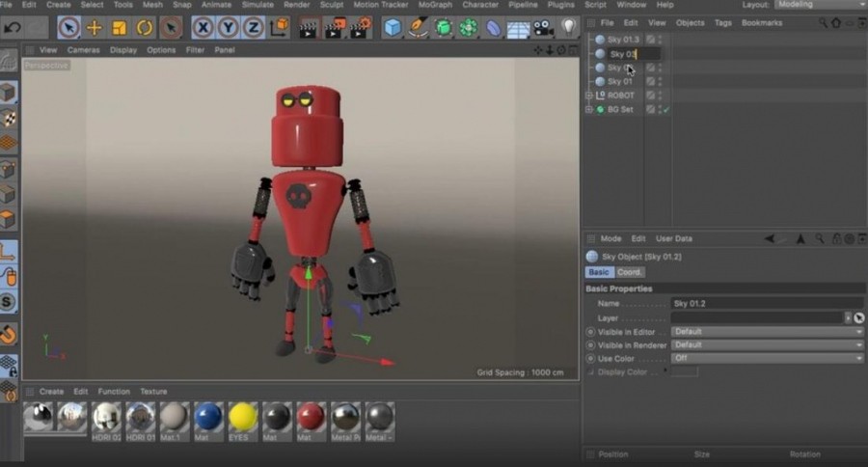The height and width of the screenshot is (467, 868).
Task: Toggle Y axis lock
Action: [x=228, y=28]
